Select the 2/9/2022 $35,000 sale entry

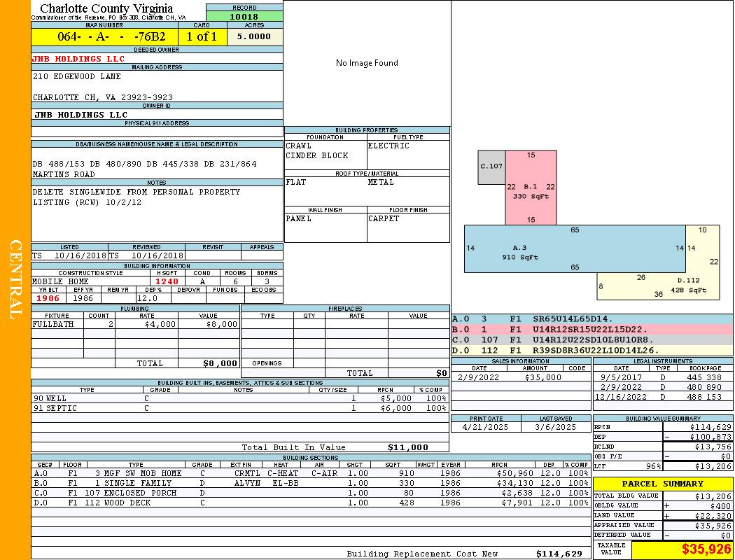(520, 377)
